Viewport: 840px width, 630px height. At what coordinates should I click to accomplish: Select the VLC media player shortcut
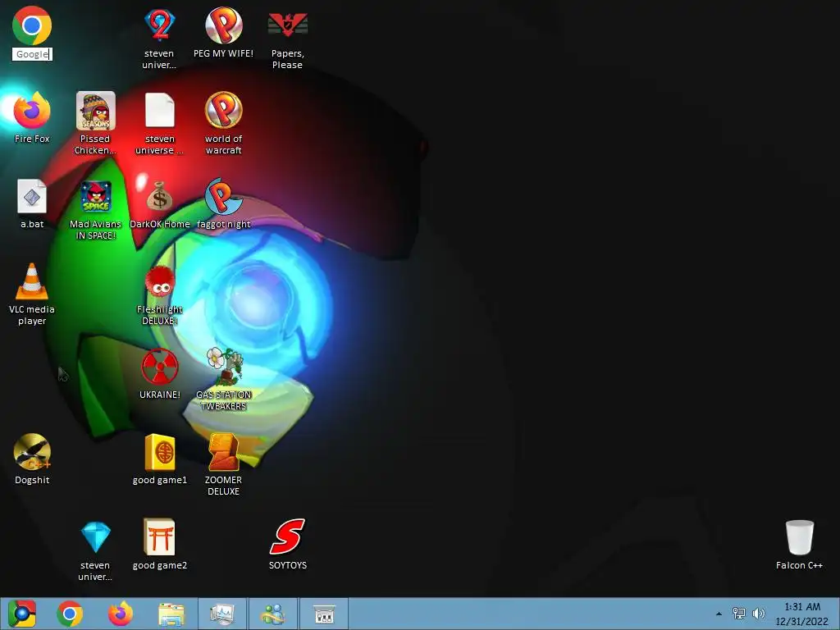click(32, 281)
